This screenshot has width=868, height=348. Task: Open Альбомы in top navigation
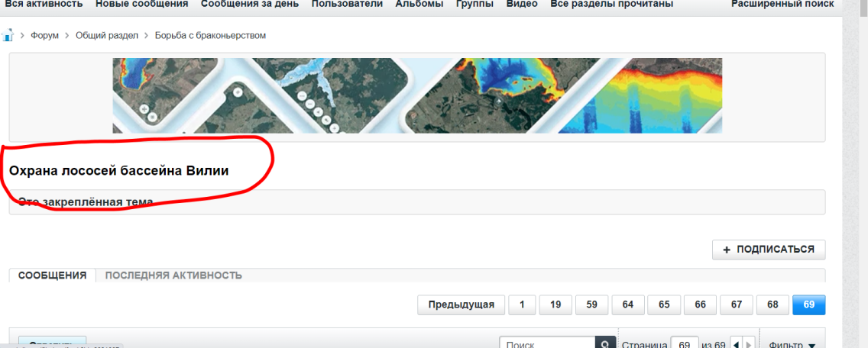pos(419,5)
